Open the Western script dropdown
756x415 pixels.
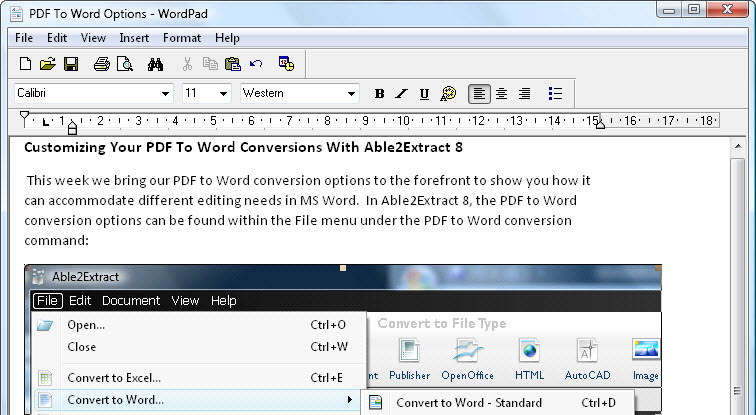point(351,94)
